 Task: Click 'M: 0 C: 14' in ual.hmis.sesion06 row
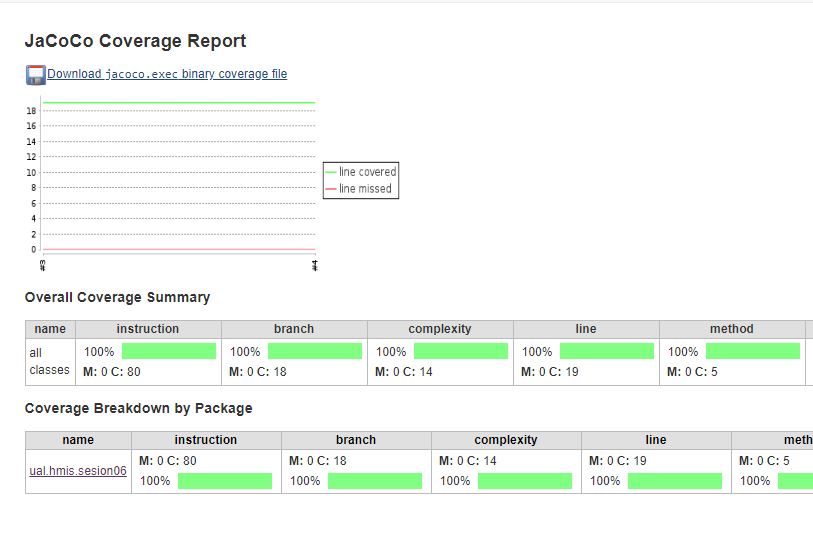pos(468,461)
